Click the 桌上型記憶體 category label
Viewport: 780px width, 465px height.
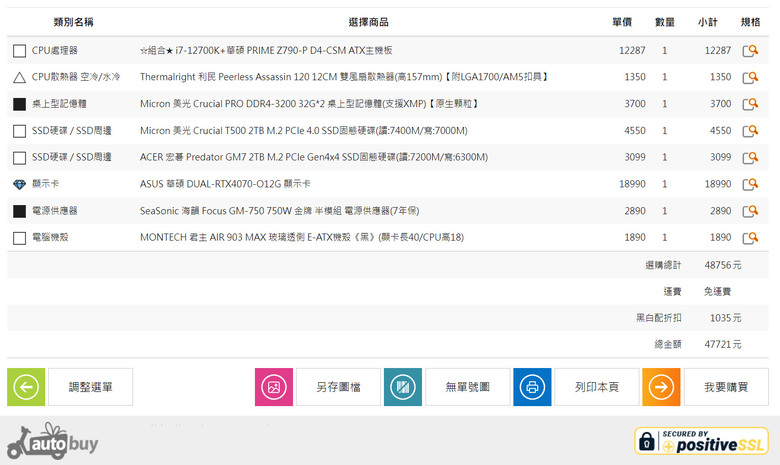[59, 103]
